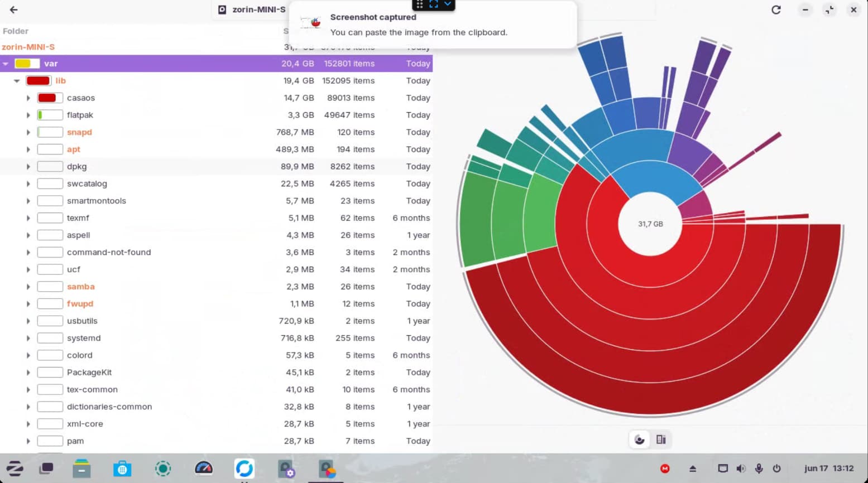The height and width of the screenshot is (483, 868).
Task: Open the volume speaker tray icon
Action: (x=741, y=468)
